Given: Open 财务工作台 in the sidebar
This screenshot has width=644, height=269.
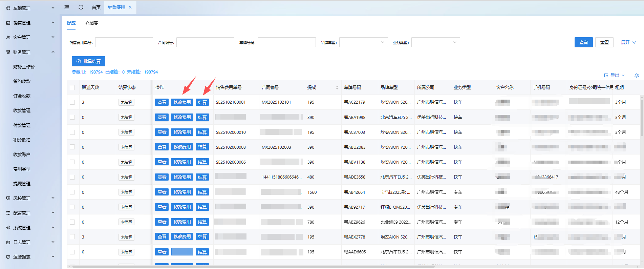Looking at the screenshot, I should pyautogui.click(x=24, y=67).
